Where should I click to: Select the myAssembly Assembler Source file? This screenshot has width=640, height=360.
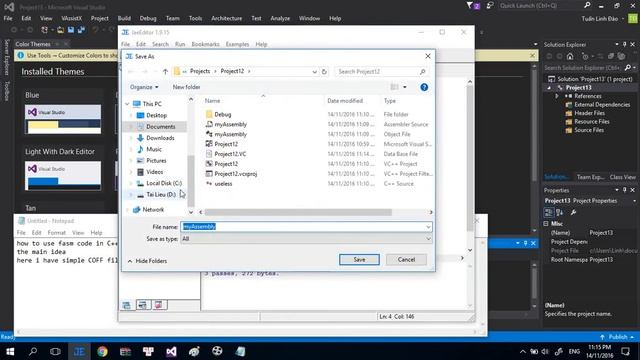click(x=231, y=124)
